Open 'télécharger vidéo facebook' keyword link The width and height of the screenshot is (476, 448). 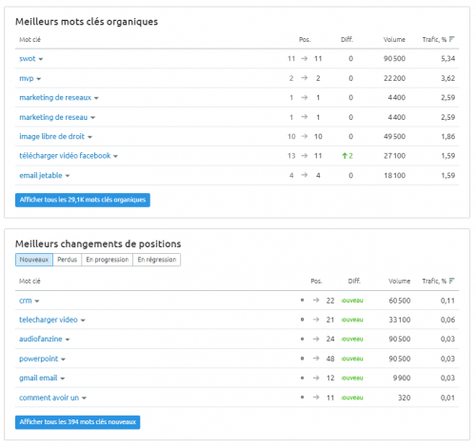(x=65, y=156)
